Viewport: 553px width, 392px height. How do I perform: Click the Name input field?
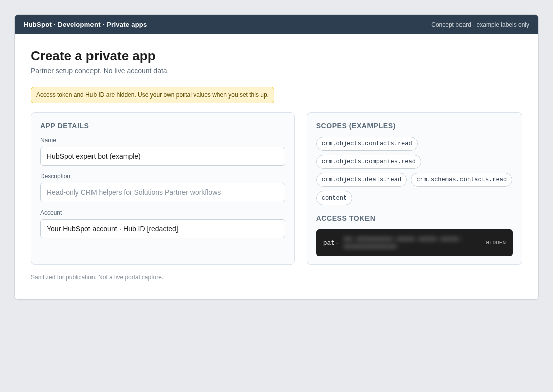click(162, 156)
